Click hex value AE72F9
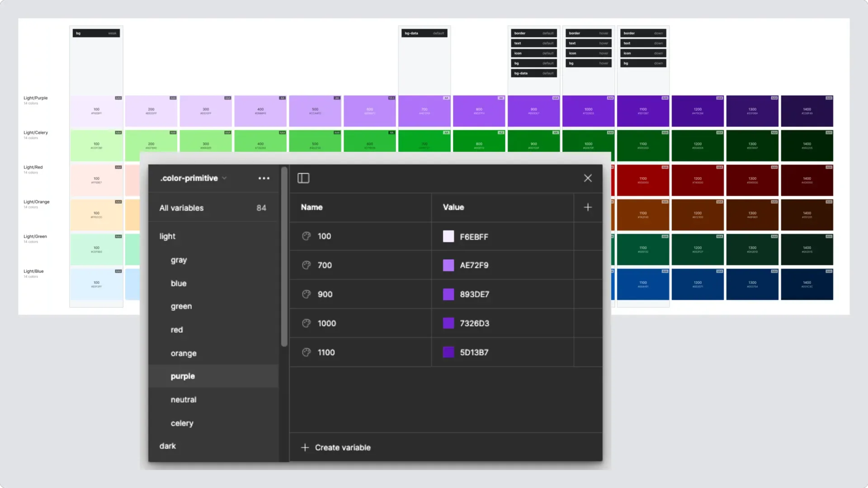Screen dimensions: 868x488 [474, 265]
